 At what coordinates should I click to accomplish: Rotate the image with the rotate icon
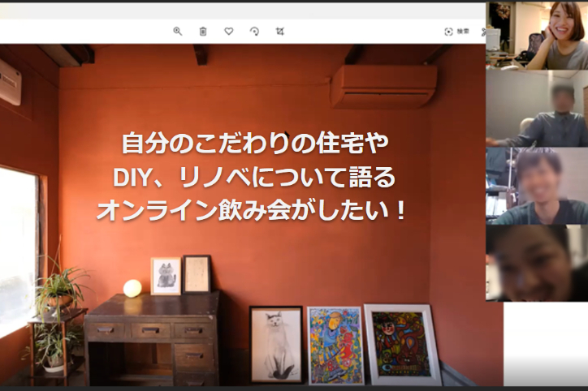coord(254,32)
